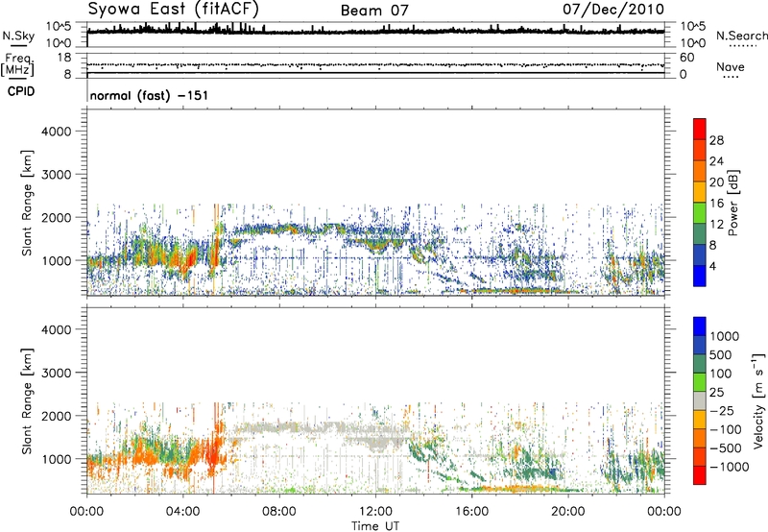Select the Freq. [MHz] axis label
The height and width of the screenshot is (532, 768).
17,65
